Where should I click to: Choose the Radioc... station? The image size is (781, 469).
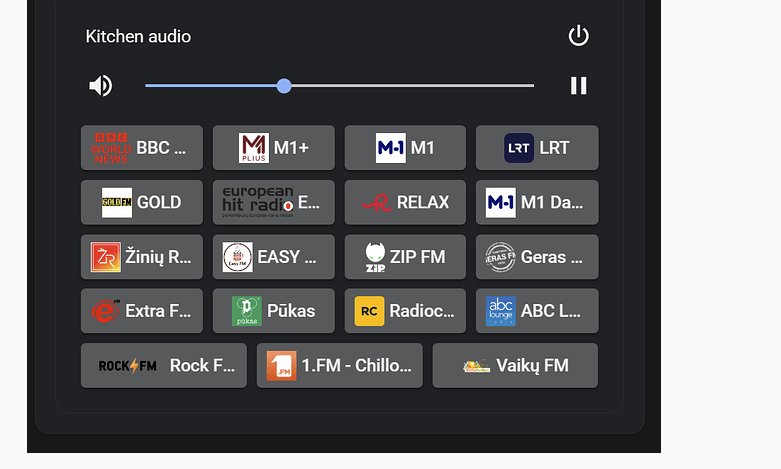pos(405,311)
